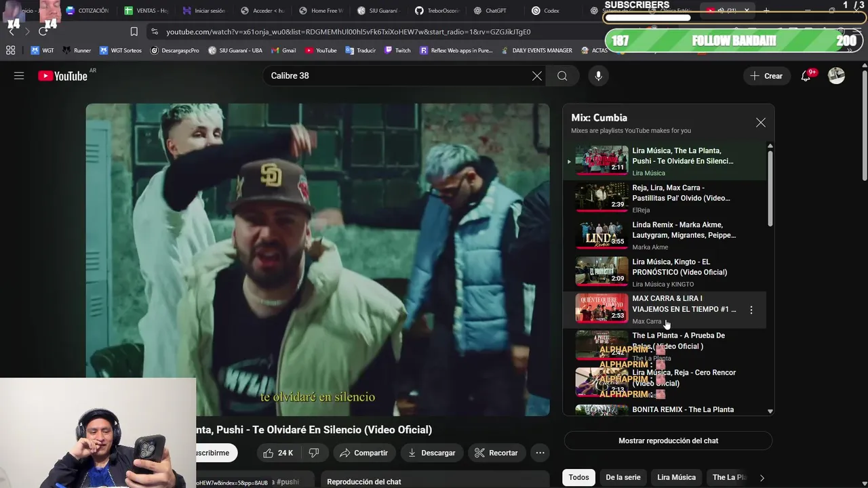Click the Crear button
Screen dimensions: 868x488
tap(766, 76)
